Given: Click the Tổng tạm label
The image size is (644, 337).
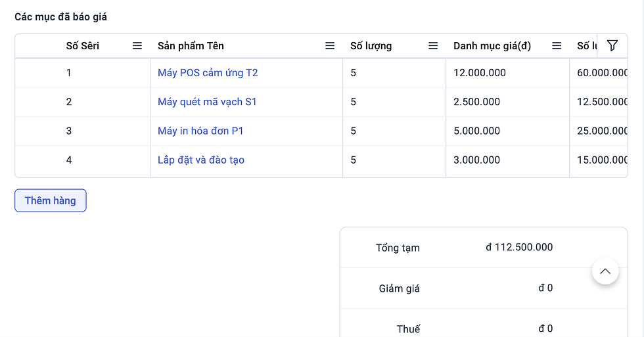Looking at the screenshot, I should (398, 248).
